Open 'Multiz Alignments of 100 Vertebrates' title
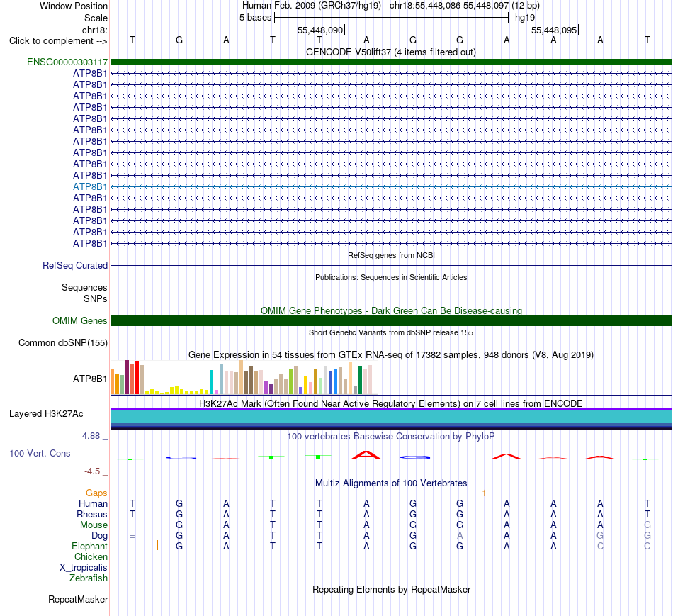The image size is (673, 616). pos(391,483)
